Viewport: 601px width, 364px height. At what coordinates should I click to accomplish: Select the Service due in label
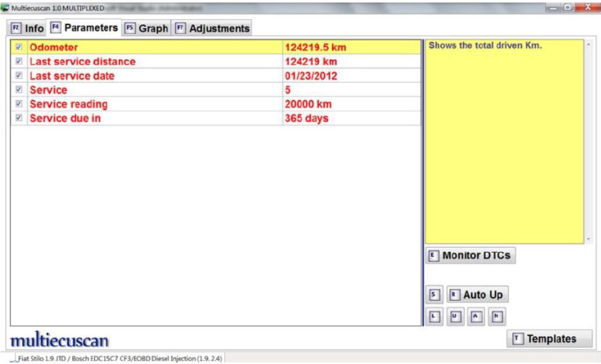point(65,118)
